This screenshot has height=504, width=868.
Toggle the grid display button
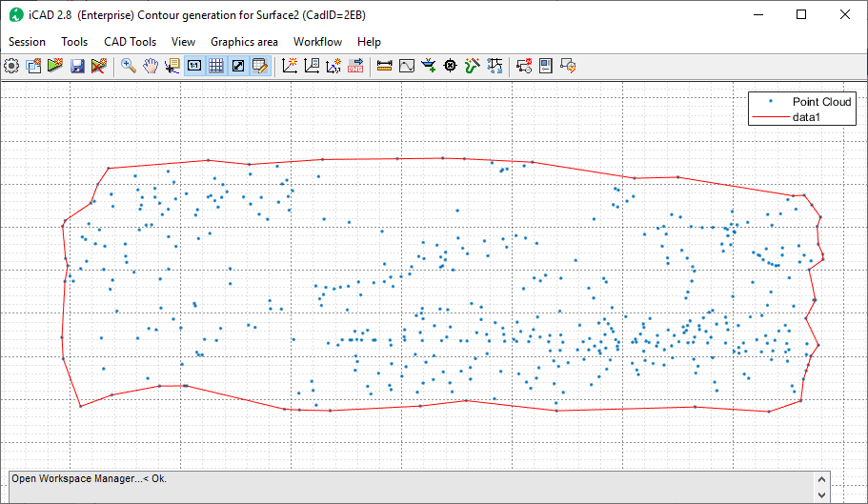point(216,66)
